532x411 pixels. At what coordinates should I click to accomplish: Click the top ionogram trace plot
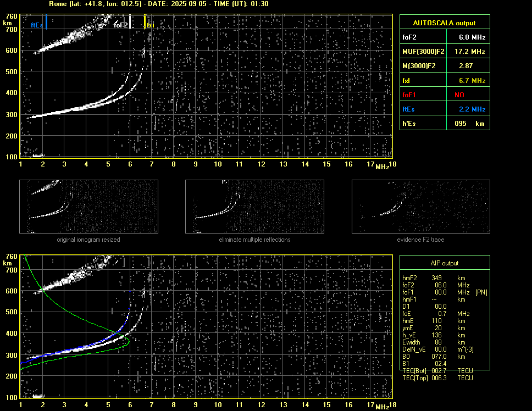[x=206, y=86]
